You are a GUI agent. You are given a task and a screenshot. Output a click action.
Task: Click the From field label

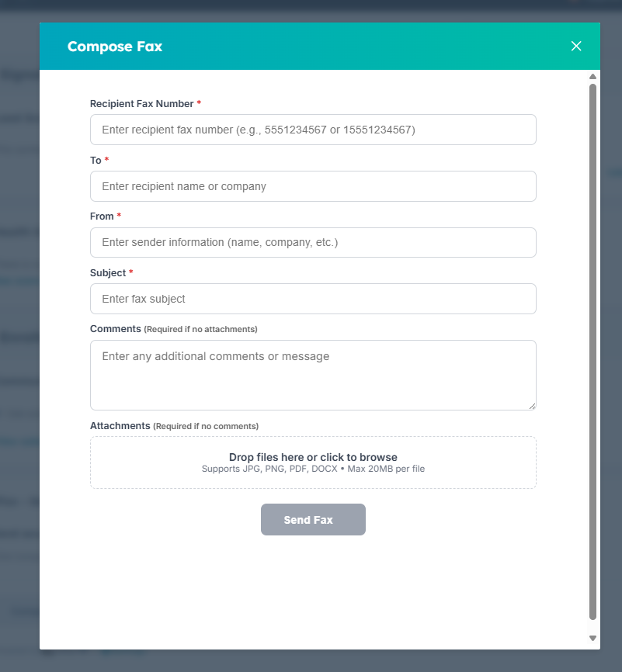click(x=102, y=216)
